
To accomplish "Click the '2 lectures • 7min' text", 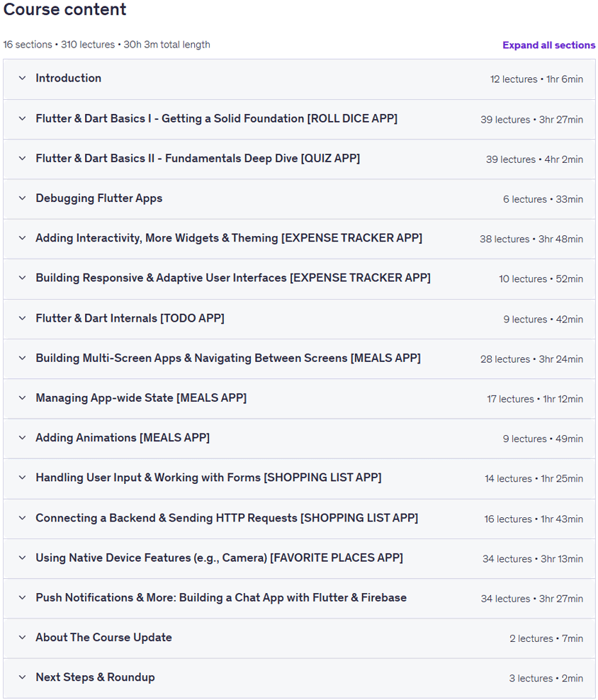I will pos(546,638).
